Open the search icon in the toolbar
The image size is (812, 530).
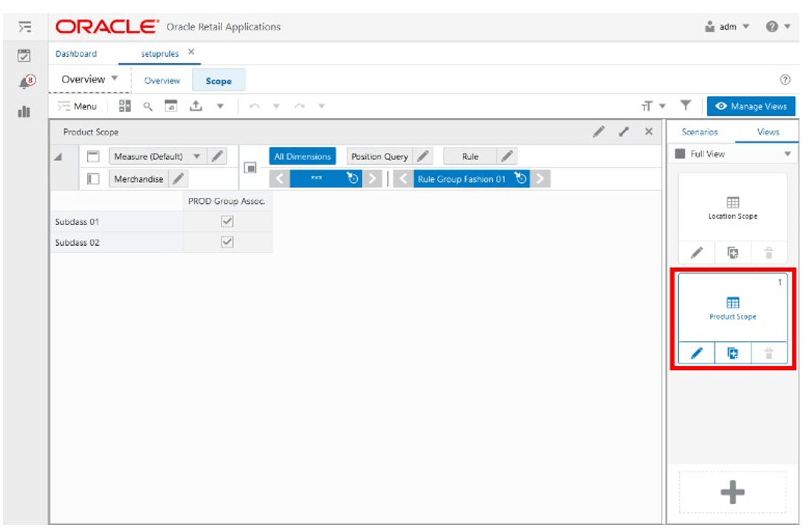147,106
